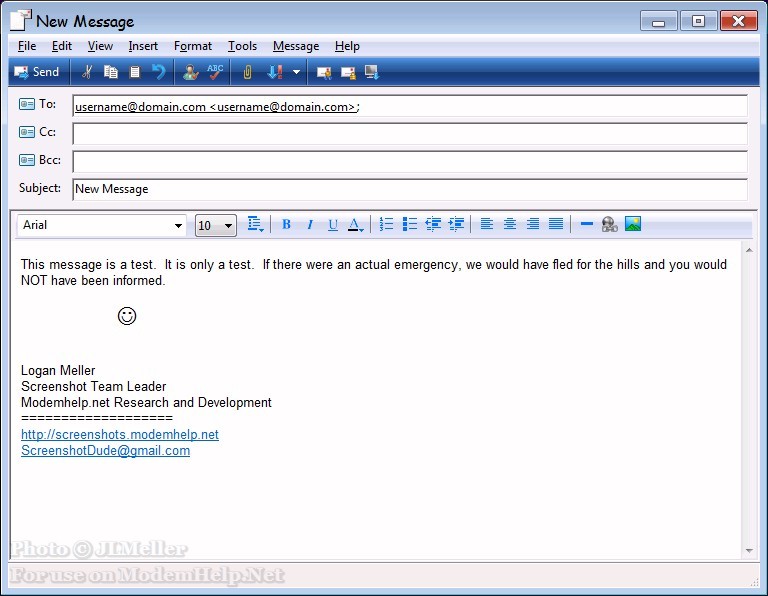Open the Format menu

tap(193, 46)
